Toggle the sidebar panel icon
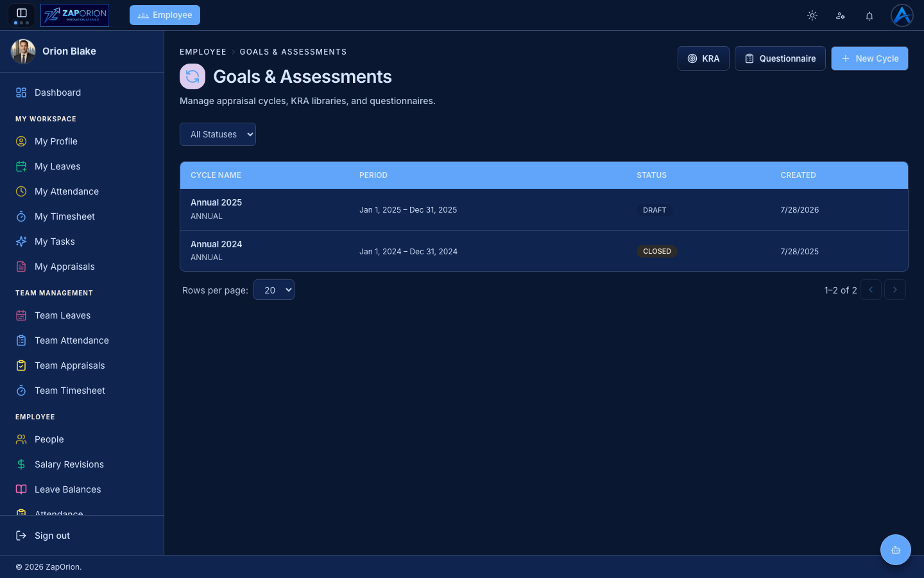This screenshot has width=924, height=578. pos(21,13)
